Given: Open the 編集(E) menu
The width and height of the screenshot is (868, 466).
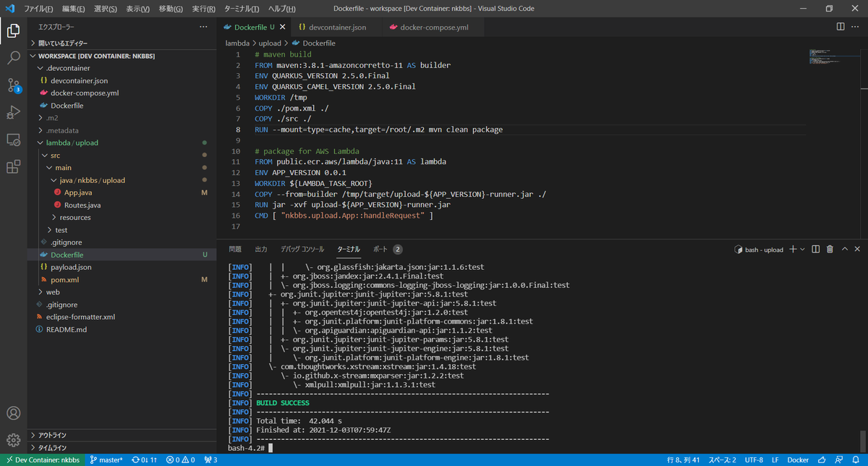Looking at the screenshot, I should (74, 9).
